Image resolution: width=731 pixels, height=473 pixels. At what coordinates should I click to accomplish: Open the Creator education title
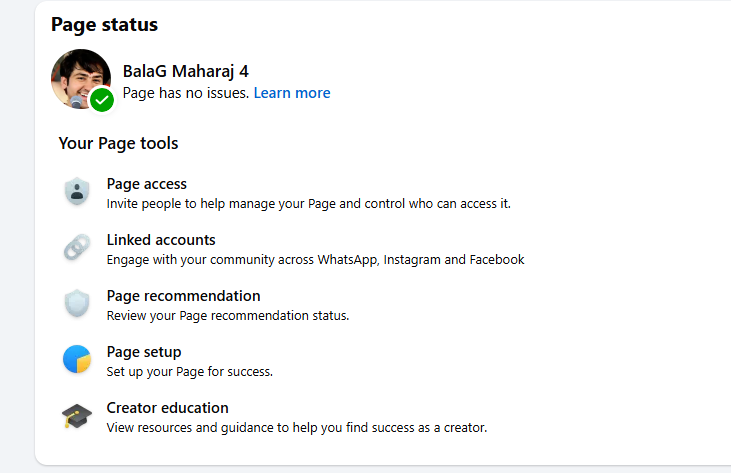pyautogui.click(x=168, y=408)
